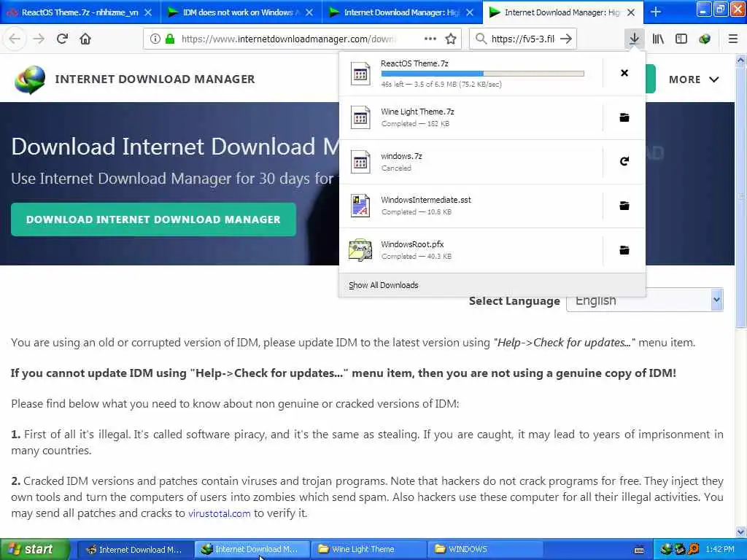
Task: Select the active Internet Download Manager tab
Action: 562,12
